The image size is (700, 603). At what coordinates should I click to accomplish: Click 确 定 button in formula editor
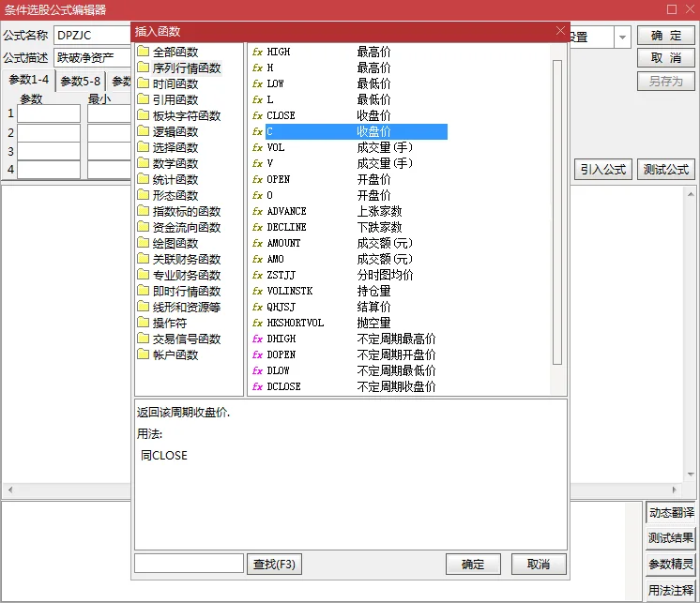click(x=666, y=36)
